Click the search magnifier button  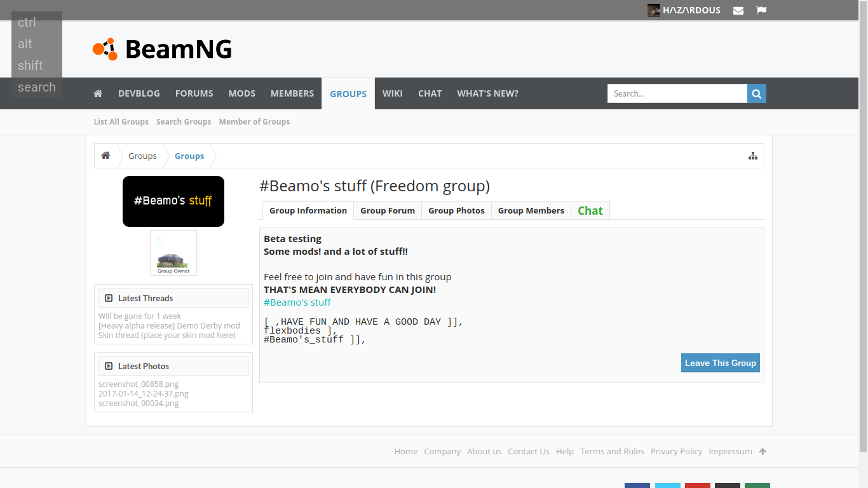pos(757,93)
